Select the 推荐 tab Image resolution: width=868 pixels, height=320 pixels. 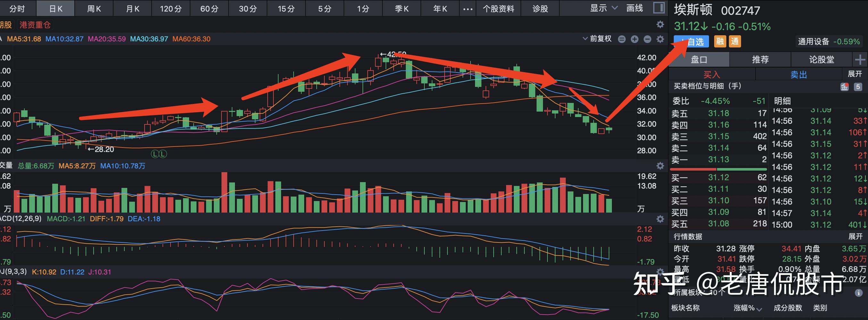tap(760, 60)
